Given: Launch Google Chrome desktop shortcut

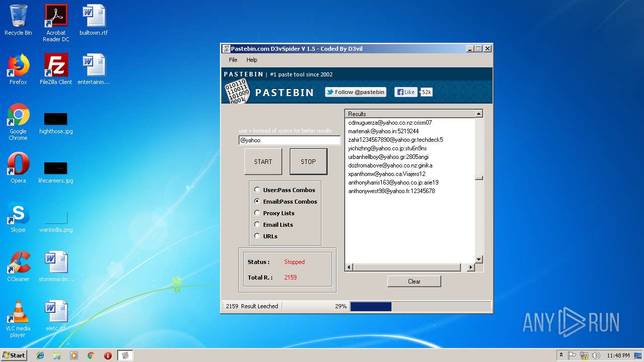Looking at the screenshot, I should pos(18,122).
